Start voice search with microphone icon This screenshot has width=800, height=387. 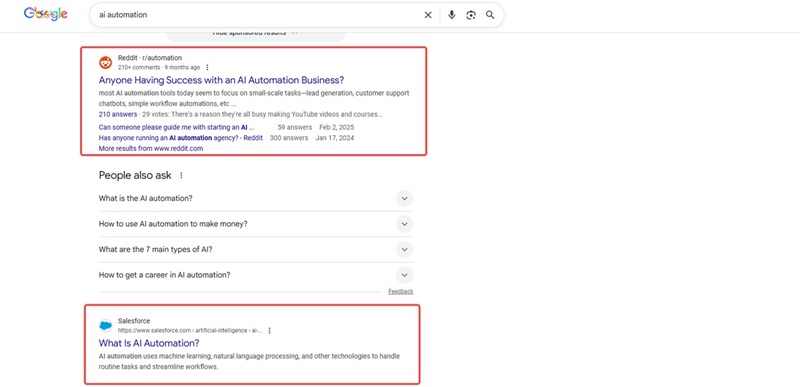pyautogui.click(x=452, y=15)
